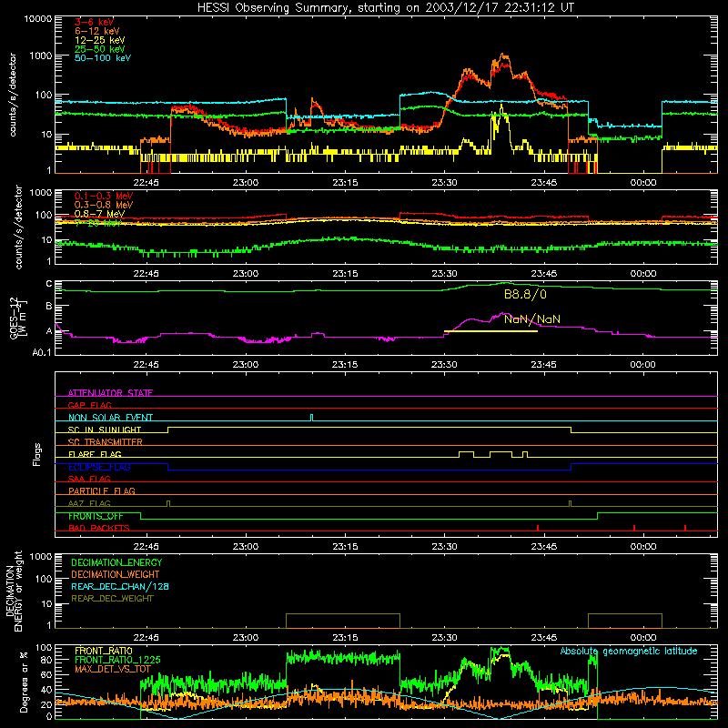Click the 22:45 time label under top plot
Viewport: 728px width, 728px height.
point(147,183)
